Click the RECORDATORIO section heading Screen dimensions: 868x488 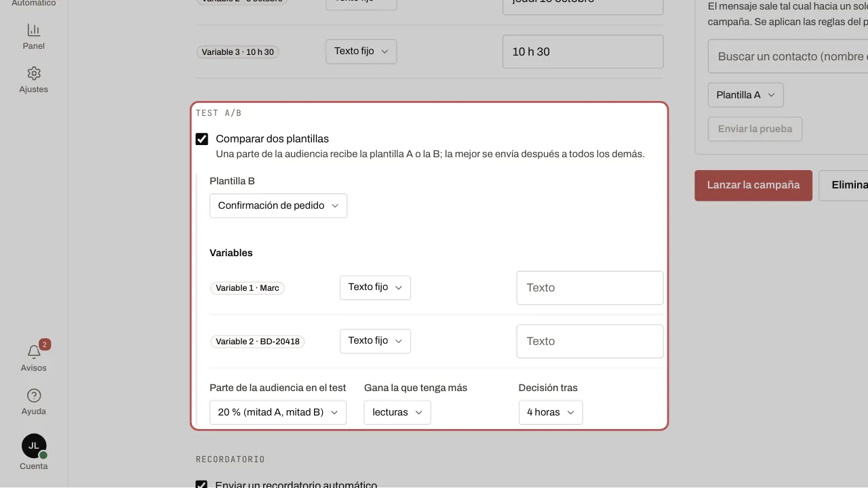(x=230, y=460)
